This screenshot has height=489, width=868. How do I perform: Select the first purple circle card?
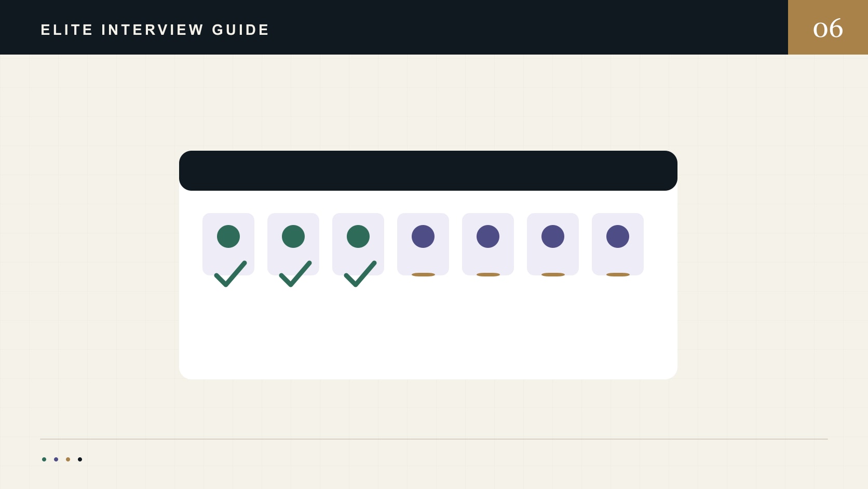click(423, 244)
